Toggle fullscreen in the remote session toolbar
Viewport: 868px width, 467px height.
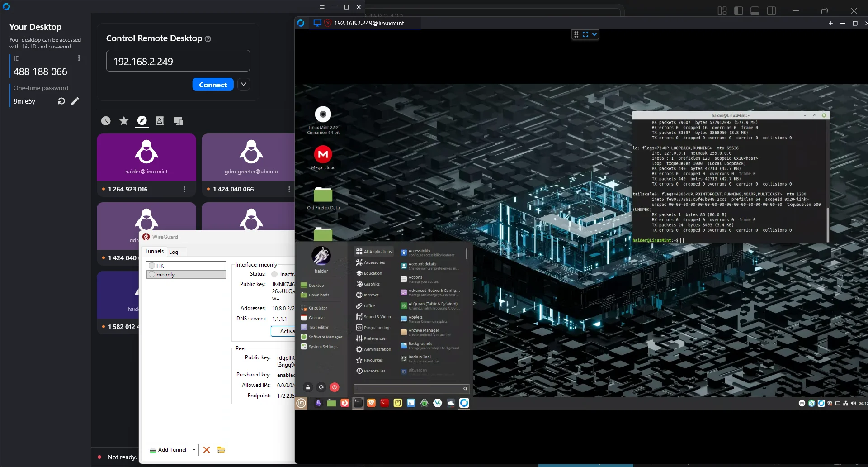point(585,34)
